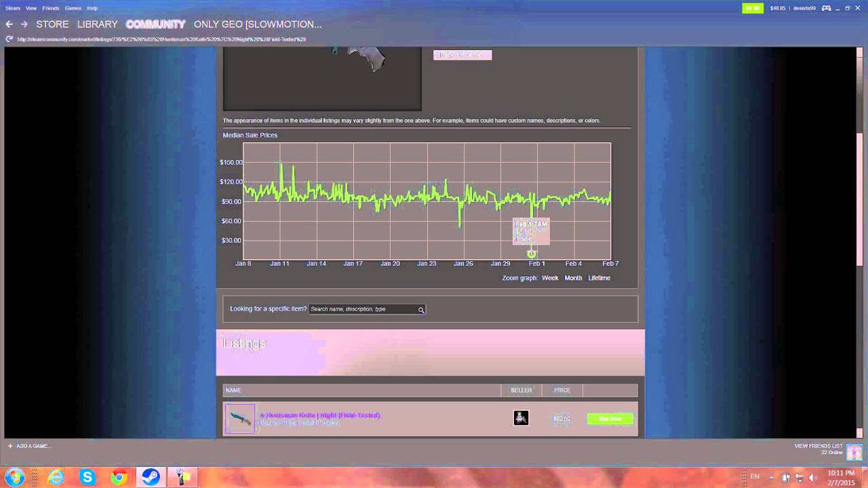Click the page URL address bar
Viewport: 868px width, 488px height.
pos(161,39)
